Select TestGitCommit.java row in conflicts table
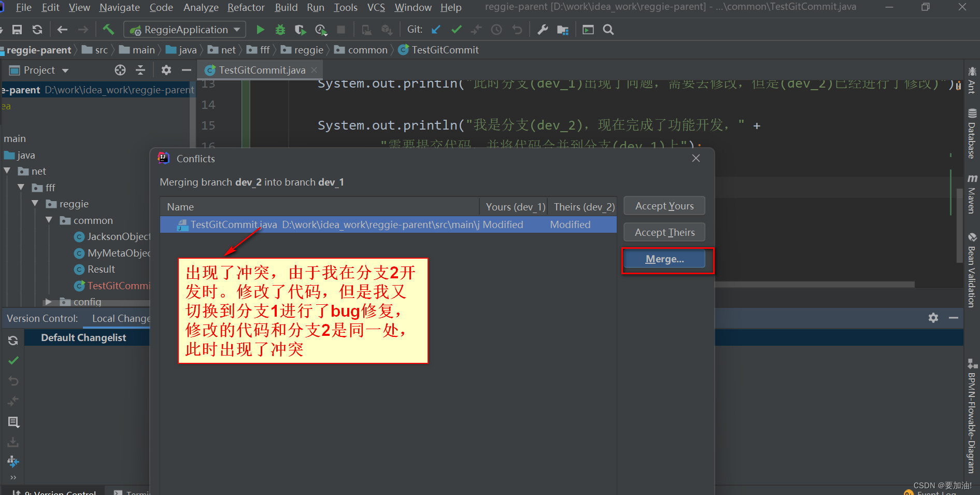 click(388, 224)
